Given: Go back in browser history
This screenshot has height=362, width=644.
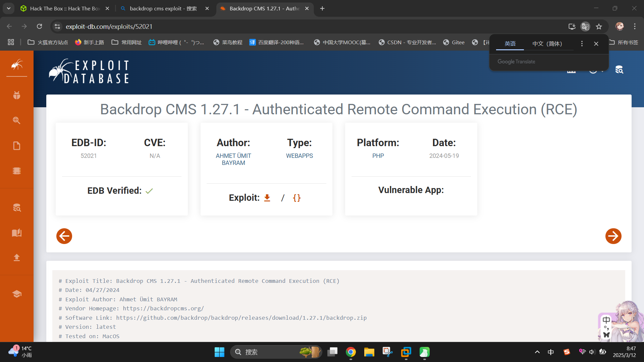Looking at the screenshot, I should pos(9,26).
